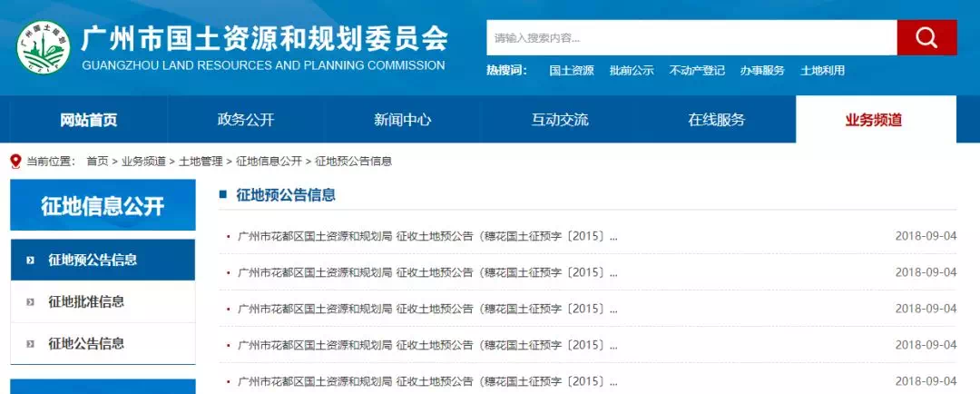Select hot search link 土地利用
980x394 pixels.
[x=822, y=71]
